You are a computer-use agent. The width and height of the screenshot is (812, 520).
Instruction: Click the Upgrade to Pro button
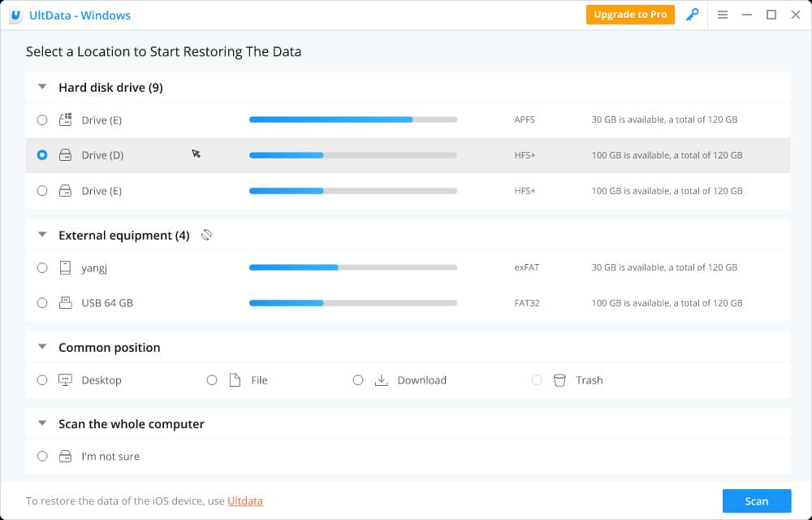click(x=630, y=15)
